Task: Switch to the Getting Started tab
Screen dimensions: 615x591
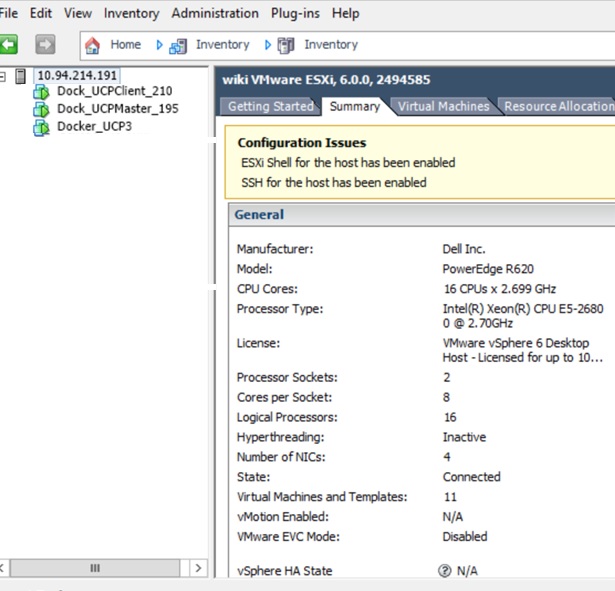Action: (x=270, y=106)
